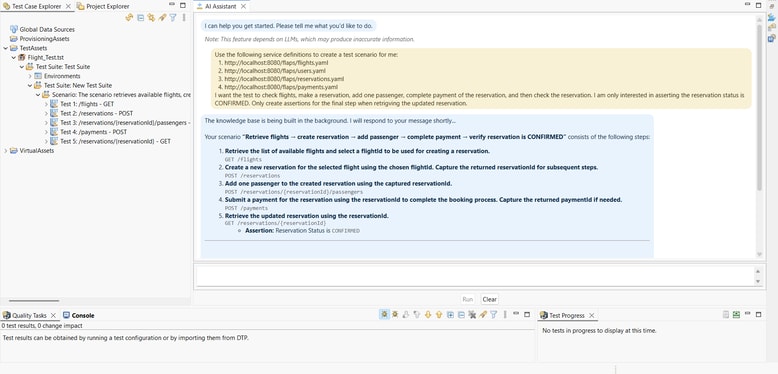Collapse all nodes in Test Case Explorer toolbar

click(x=140, y=18)
